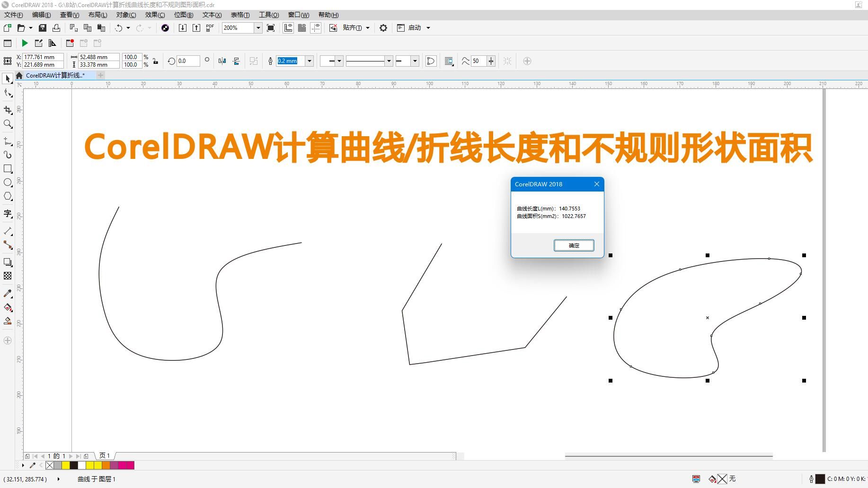Image resolution: width=868 pixels, height=488 pixels.
Task: Toggle show grid button
Action: pyautogui.click(x=302, y=28)
